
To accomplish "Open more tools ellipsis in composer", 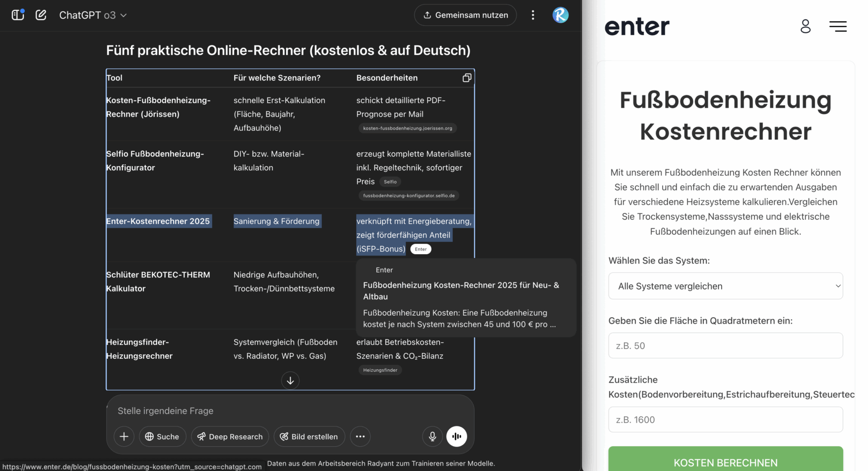I will [x=360, y=436].
